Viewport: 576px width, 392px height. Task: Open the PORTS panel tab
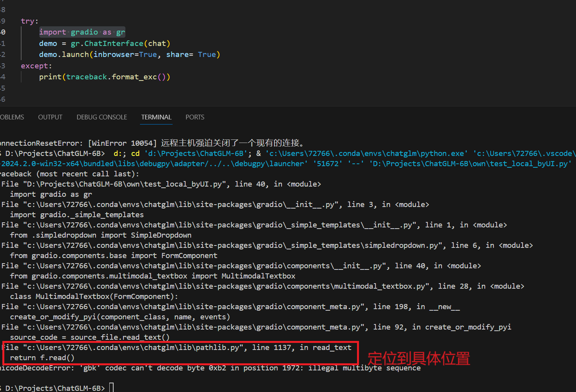[x=195, y=117]
